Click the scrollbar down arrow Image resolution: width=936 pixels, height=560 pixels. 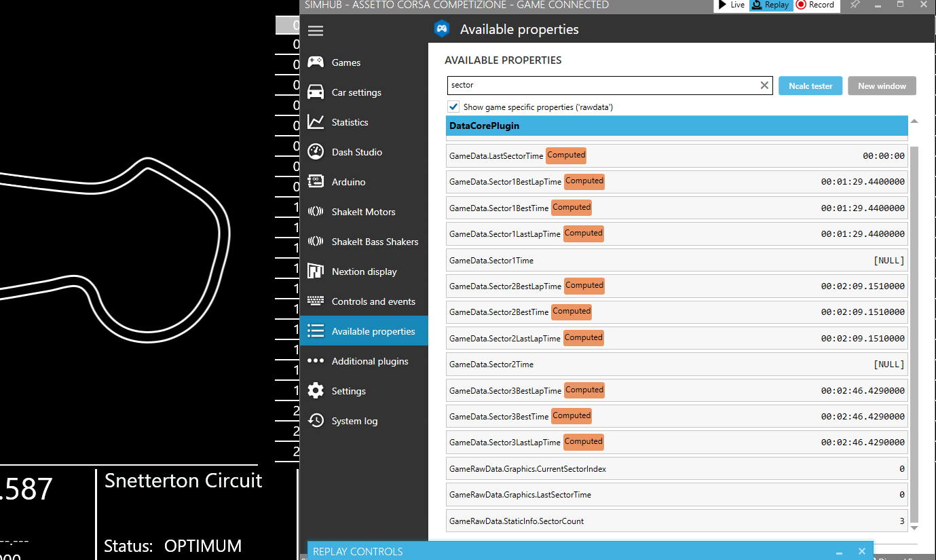[914, 527]
